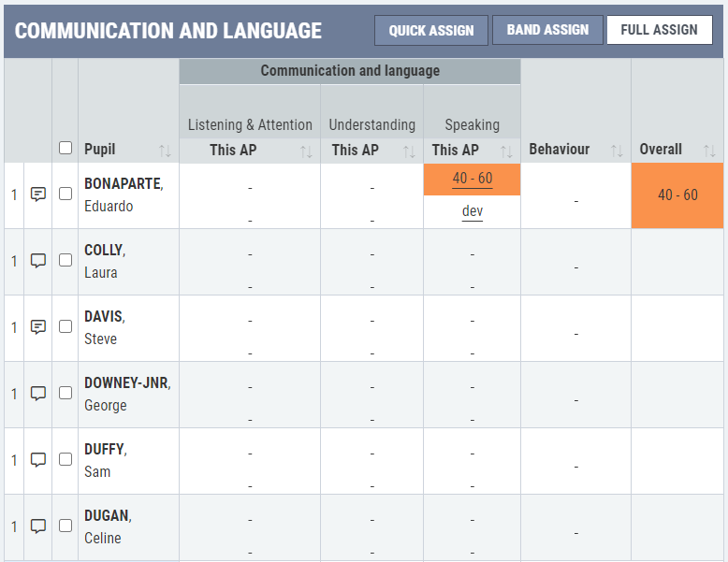Image resolution: width=728 pixels, height=562 pixels.
Task: Tick the select-all pupils checkbox
Action: (x=66, y=148)
